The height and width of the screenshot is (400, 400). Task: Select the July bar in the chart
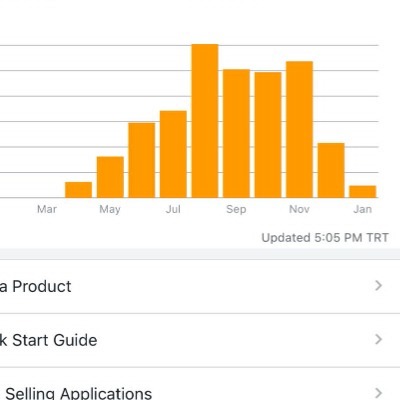coord(173,154)
